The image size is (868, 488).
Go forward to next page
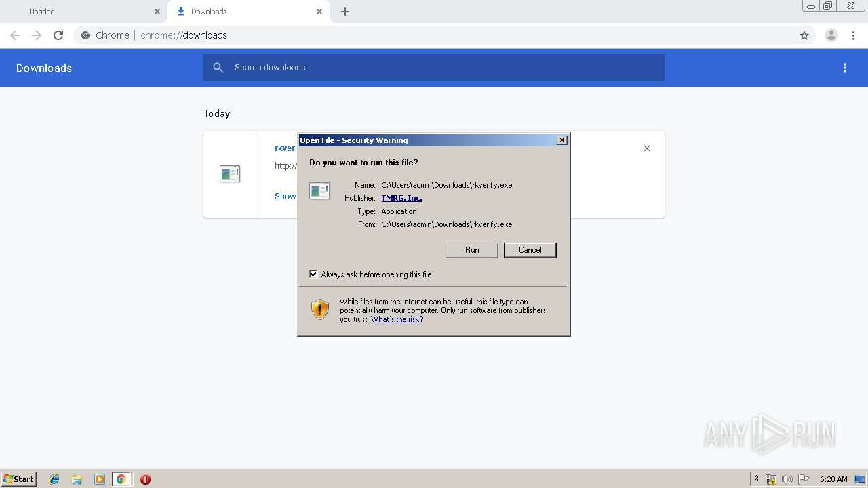[37, 35]
